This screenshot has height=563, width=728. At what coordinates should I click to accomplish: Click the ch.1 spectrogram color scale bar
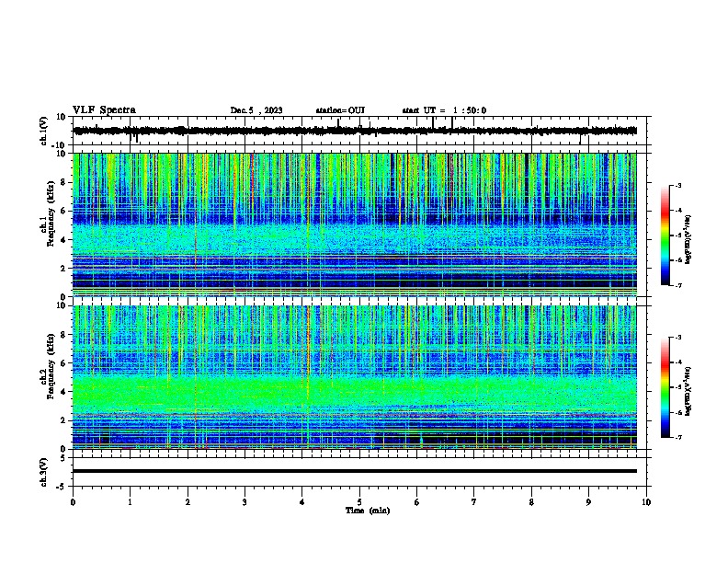665,236
